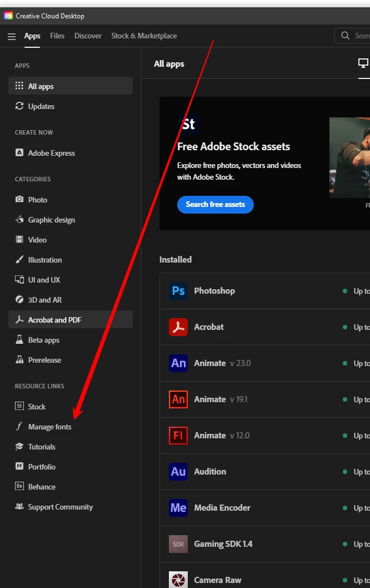Click the Behance Be icon

pos(19,486)
